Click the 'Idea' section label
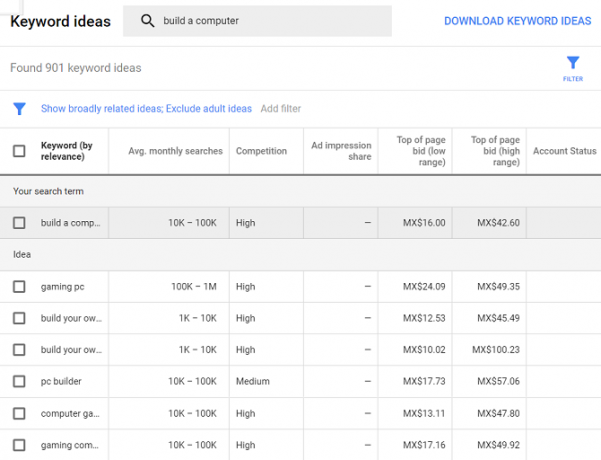The height and width of the screenshot is (460, 601). [x=22, y=255]
